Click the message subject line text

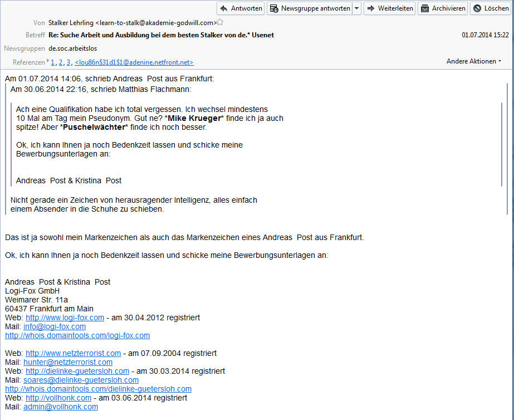coord(161,35)
